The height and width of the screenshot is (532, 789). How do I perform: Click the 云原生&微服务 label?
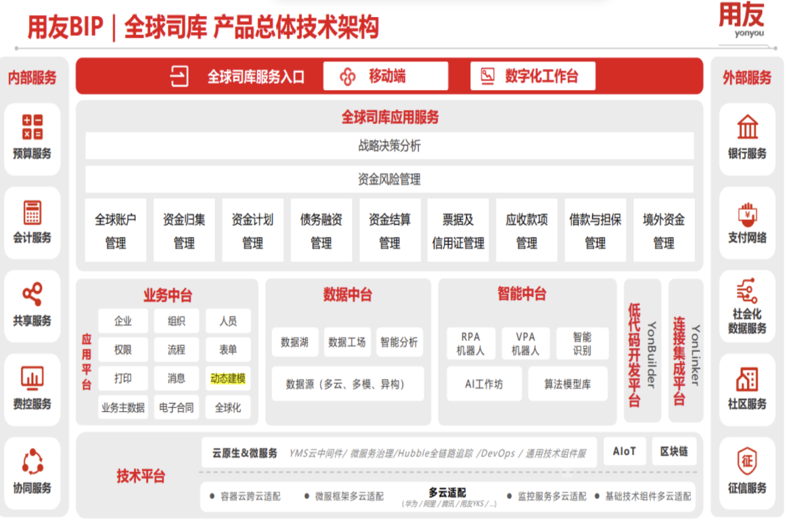(x=244, y=453)
